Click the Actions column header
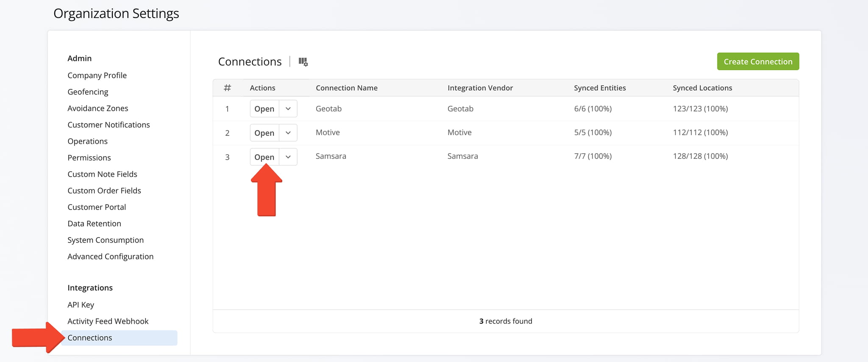This screenshot has width=868, height=362. click(262, 88)
